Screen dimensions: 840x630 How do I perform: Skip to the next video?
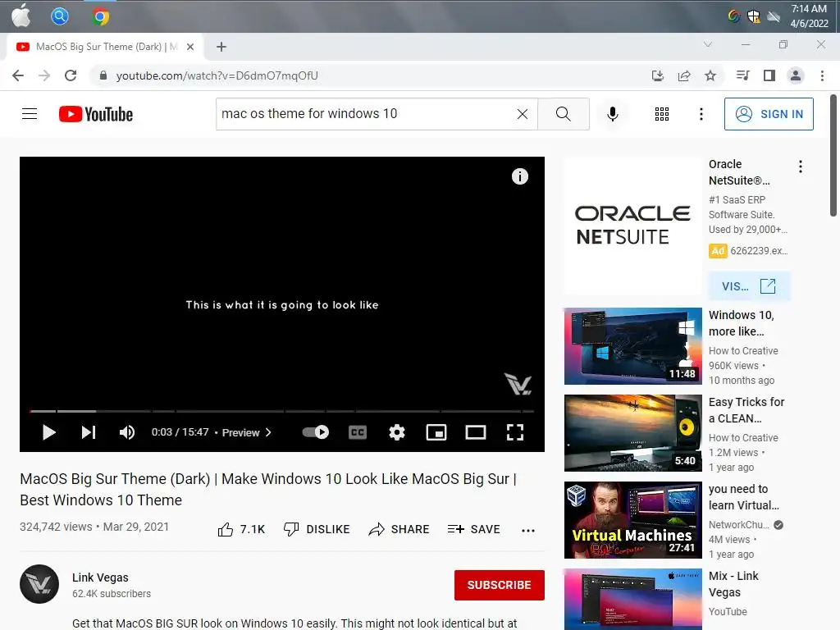89,432
